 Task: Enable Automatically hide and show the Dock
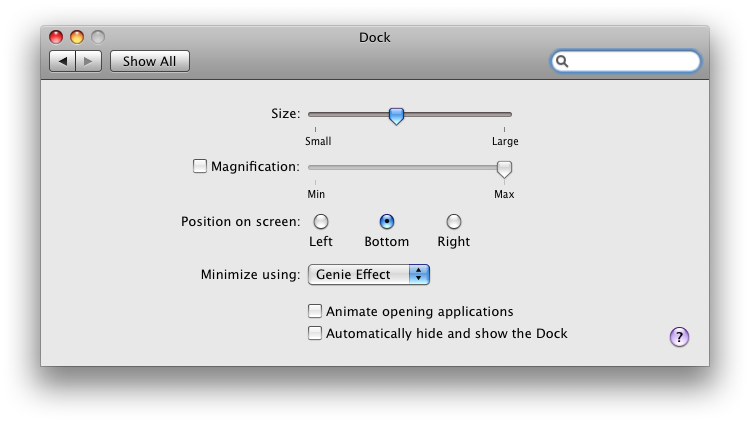[x=315, y=333]
